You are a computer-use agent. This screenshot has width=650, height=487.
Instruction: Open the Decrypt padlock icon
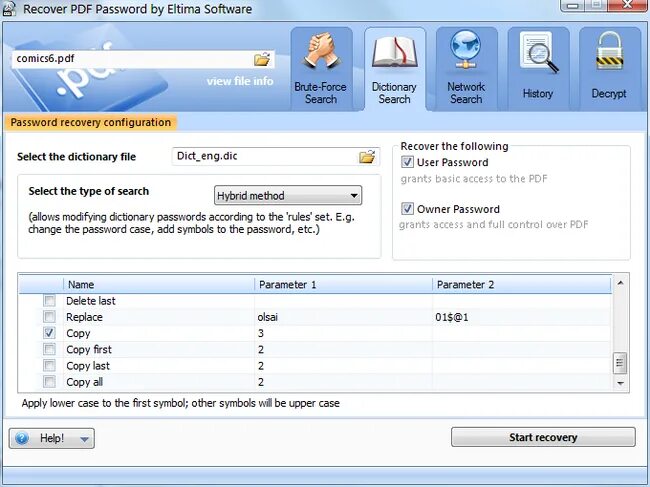coord(609,51)
